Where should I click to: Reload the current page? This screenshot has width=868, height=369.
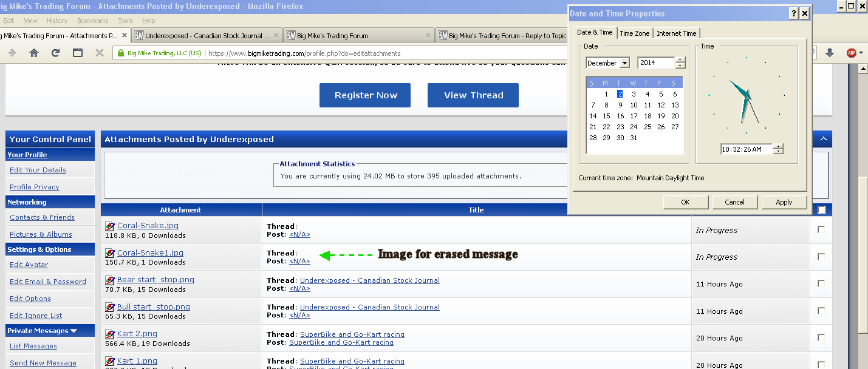click(55, 53)
